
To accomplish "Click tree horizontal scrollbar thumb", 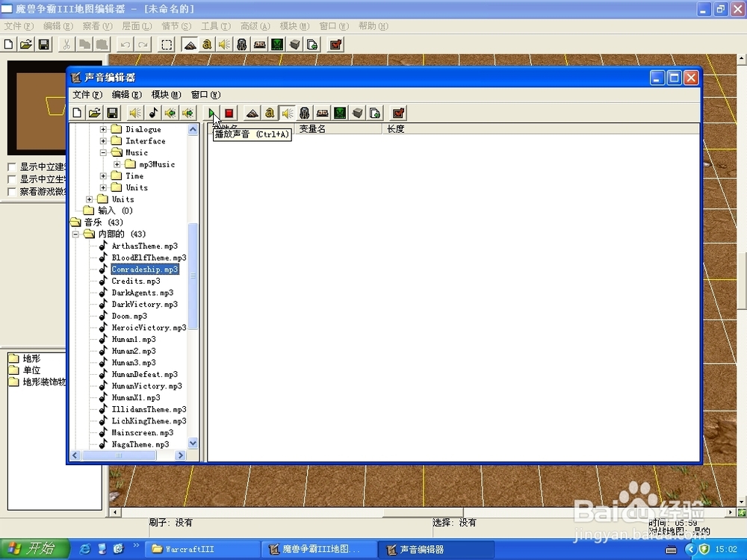I will tap(119, 455).
